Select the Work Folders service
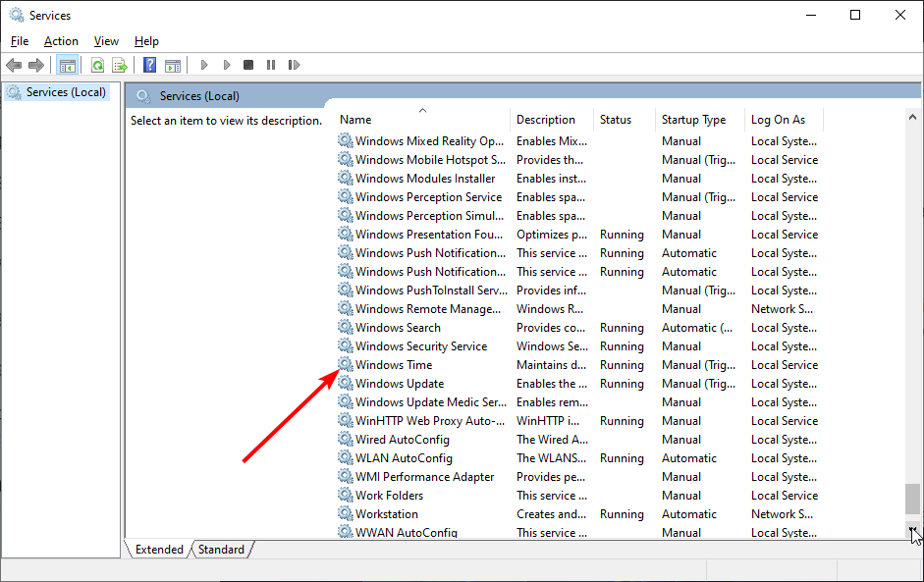This screenshot has height=582, width=924. tap(578, 496)
